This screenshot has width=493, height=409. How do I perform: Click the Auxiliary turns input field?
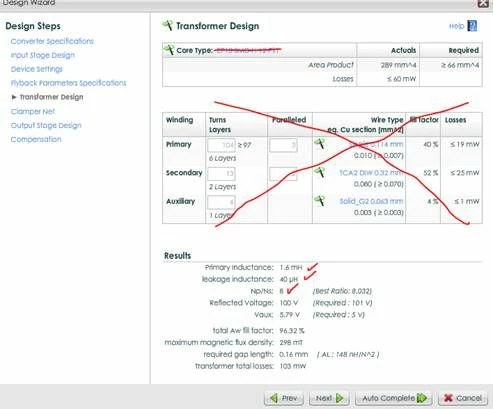coord(221,202)
